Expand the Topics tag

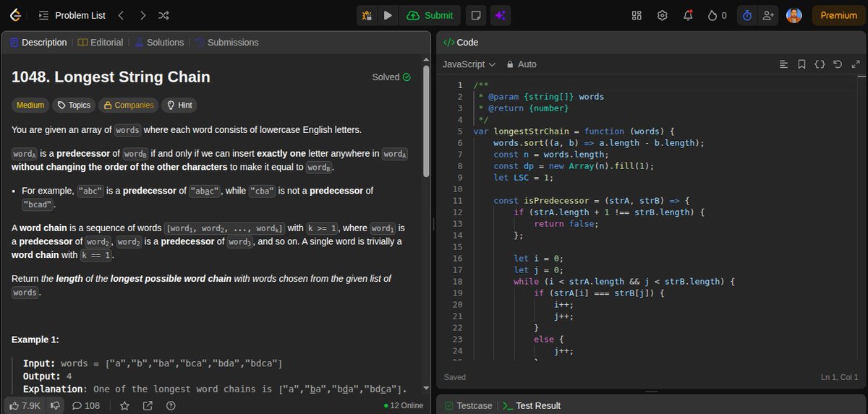[x=74, y=105]
